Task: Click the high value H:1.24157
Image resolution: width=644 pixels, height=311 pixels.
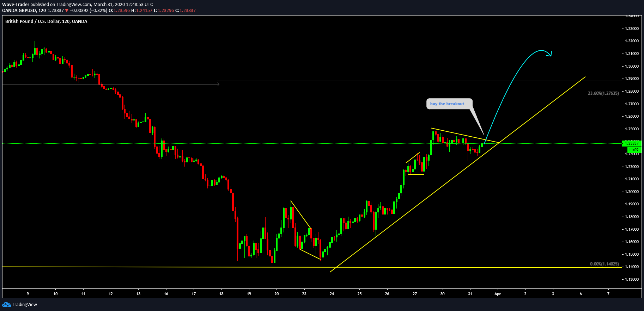Action: point(142,11)
